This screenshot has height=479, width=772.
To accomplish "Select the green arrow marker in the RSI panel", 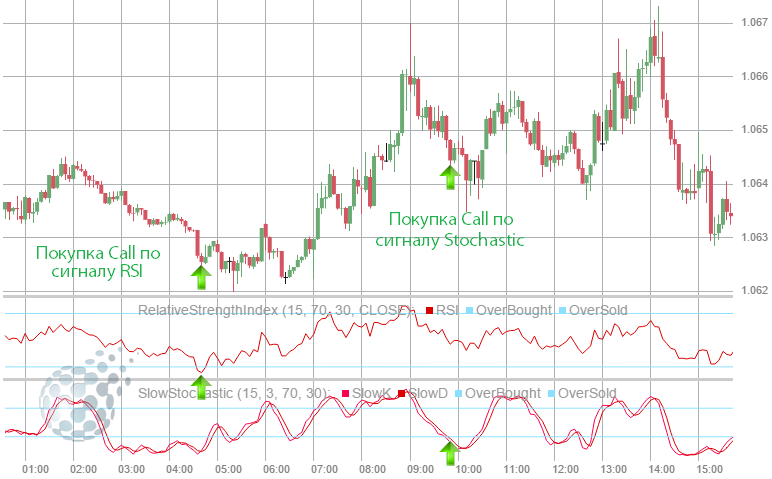I will (x=203, y=387).
